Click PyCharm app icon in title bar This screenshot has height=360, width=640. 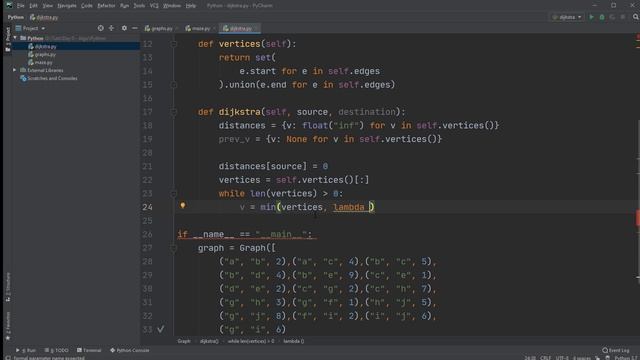pyautogui.click(x=9, y=6)
